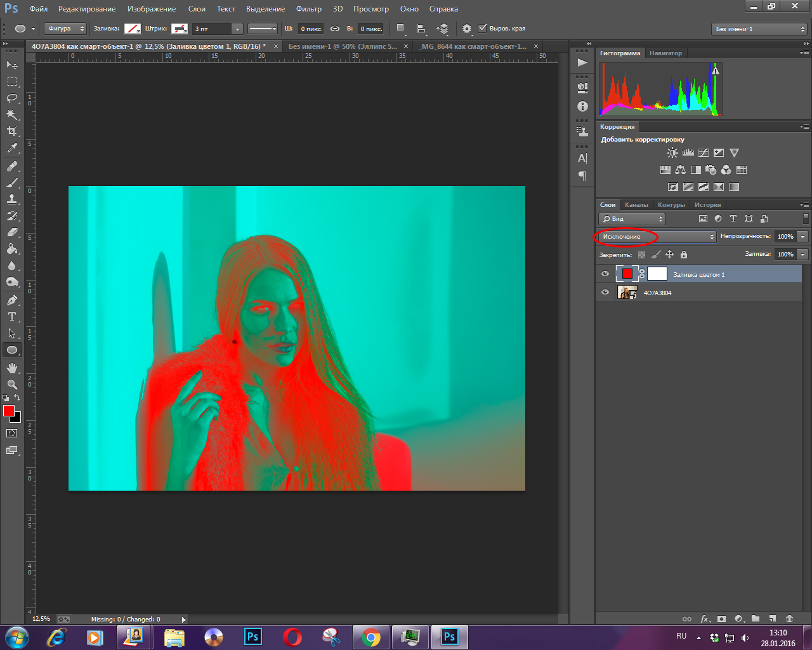Swap foreground and background colors
Screen dimensions: 812x650
point(17,398)
